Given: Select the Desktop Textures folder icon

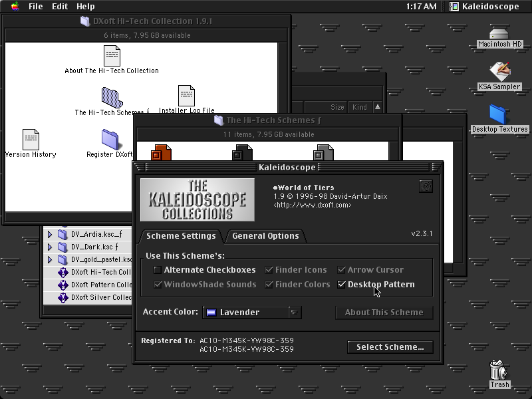Looking at the screenshot, I should click(x=497, y=114).
